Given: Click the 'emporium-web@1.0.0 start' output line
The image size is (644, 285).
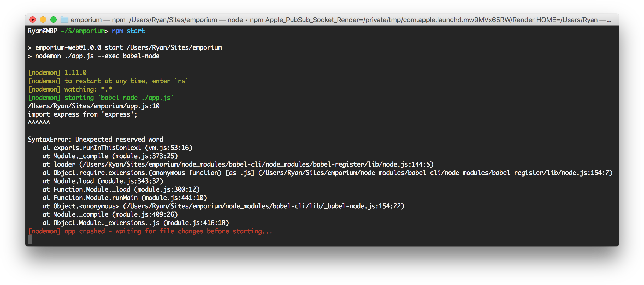Looking at the screenshot, I should coord(125,47).
